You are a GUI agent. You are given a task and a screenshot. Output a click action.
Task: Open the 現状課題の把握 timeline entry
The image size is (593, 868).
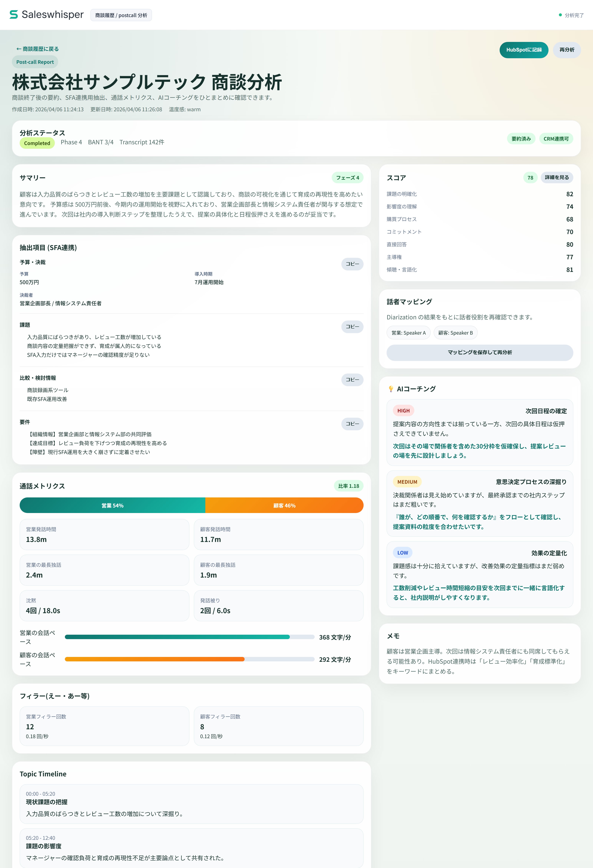(191, 804)
